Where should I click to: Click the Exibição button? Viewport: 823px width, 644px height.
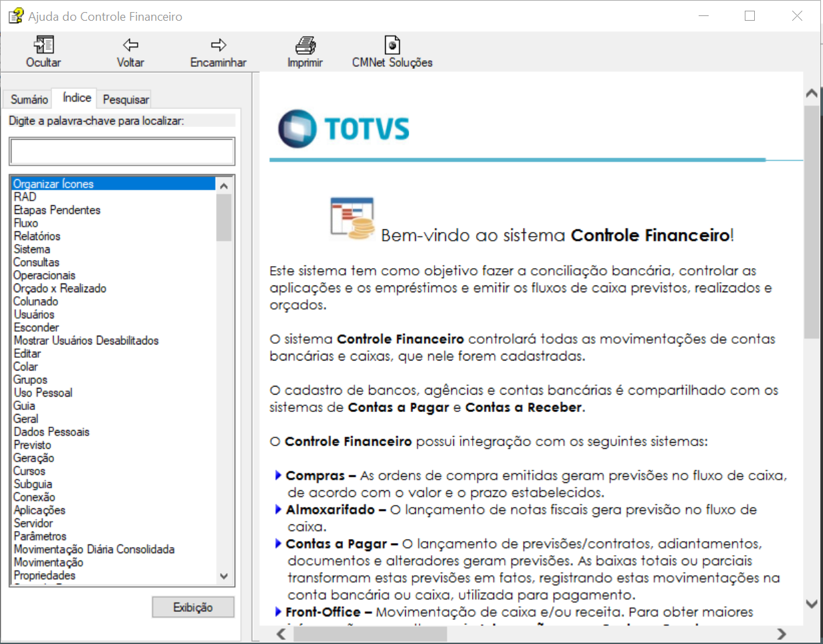193,607
